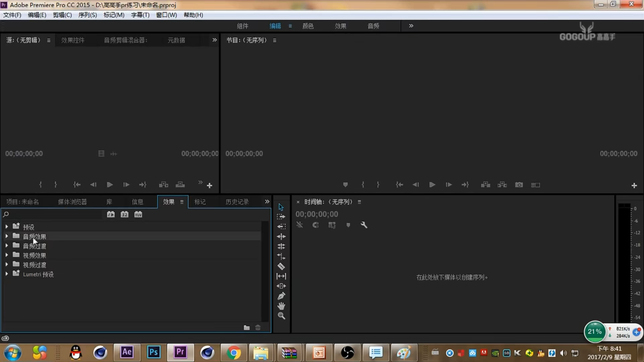Viewport: 644px width, 362px height.
Task: Toggle snap in timeline
Action: [x=316, y=225]
